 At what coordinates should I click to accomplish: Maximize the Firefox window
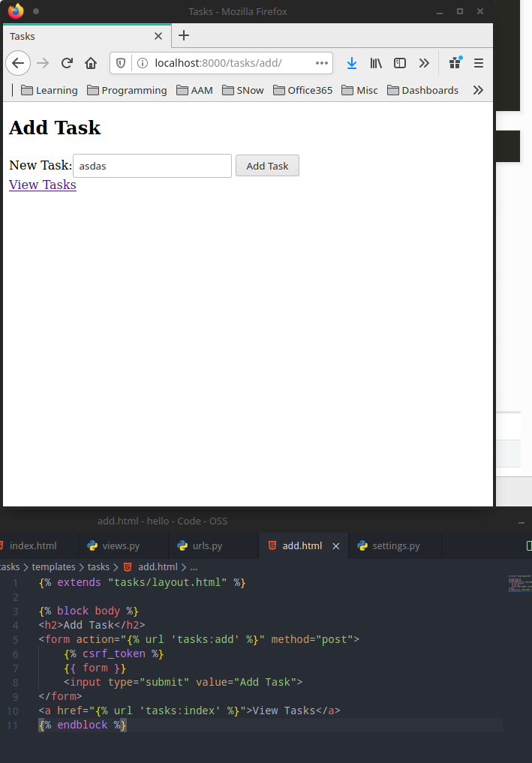point(460,11)
